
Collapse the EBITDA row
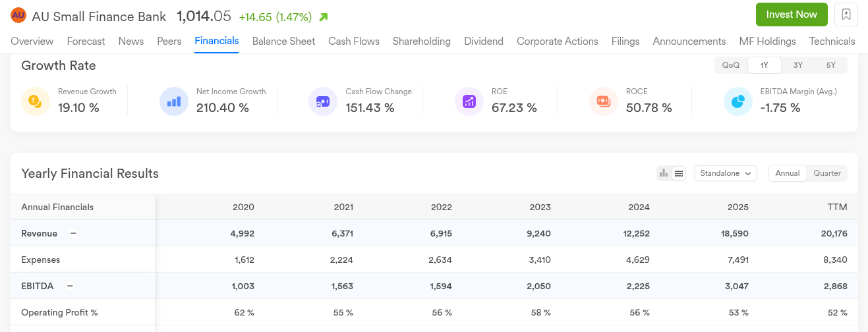click(x=70, y=286)
